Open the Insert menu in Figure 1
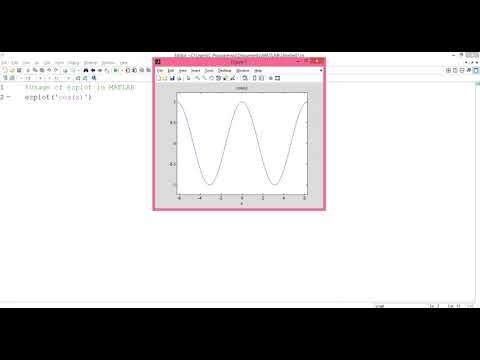Image resolution: width=480 pixels, height=360 pixels. point(195,71)
